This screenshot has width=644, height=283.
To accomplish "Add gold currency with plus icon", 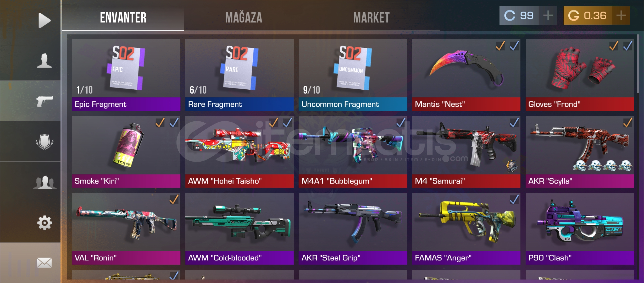I will tap(621, 15).
